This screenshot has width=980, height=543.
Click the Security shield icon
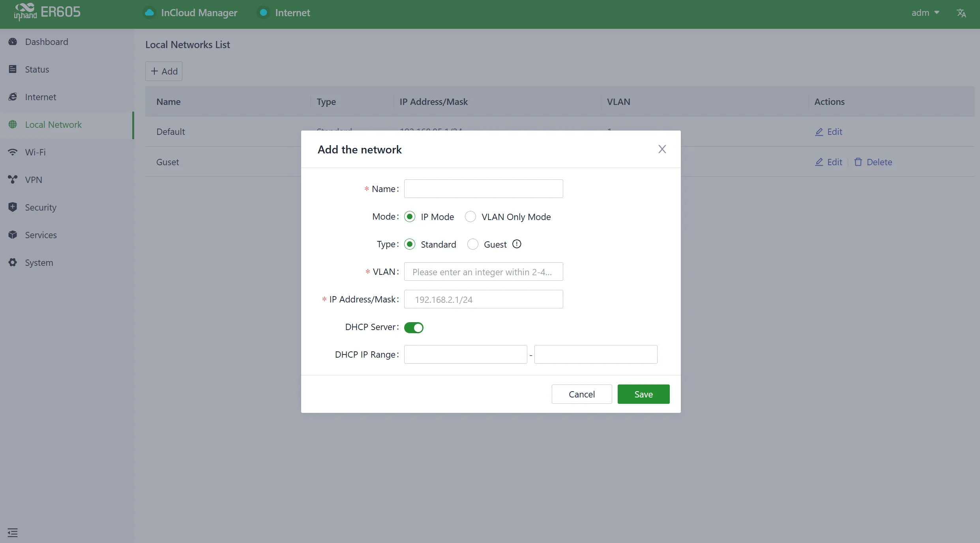point(13,207)
